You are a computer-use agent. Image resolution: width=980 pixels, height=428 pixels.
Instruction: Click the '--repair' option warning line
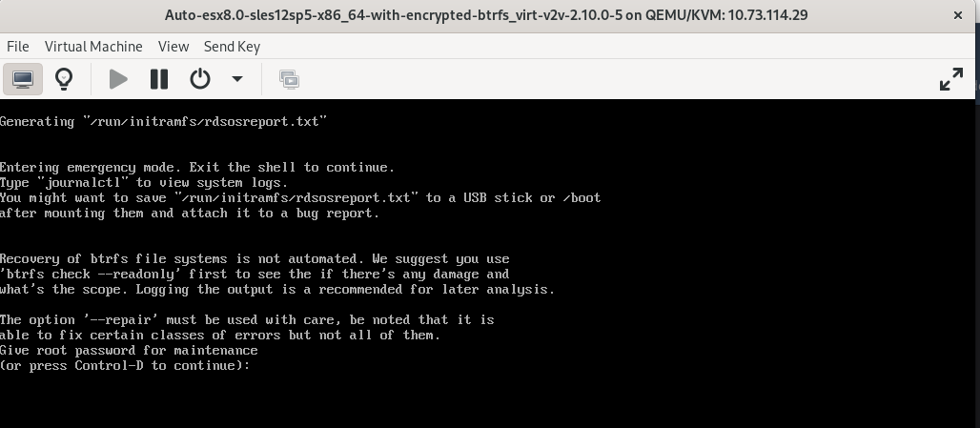(x=247, y=320)
